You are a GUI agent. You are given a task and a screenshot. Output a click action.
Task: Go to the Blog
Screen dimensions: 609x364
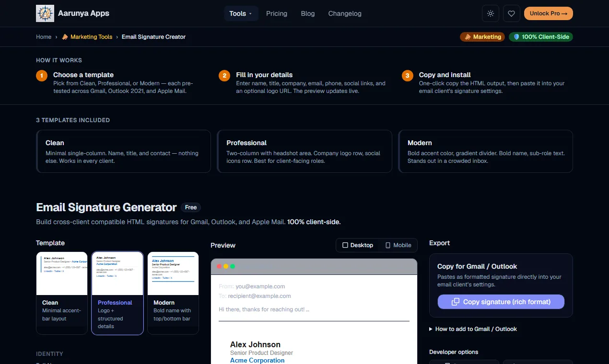308,13
